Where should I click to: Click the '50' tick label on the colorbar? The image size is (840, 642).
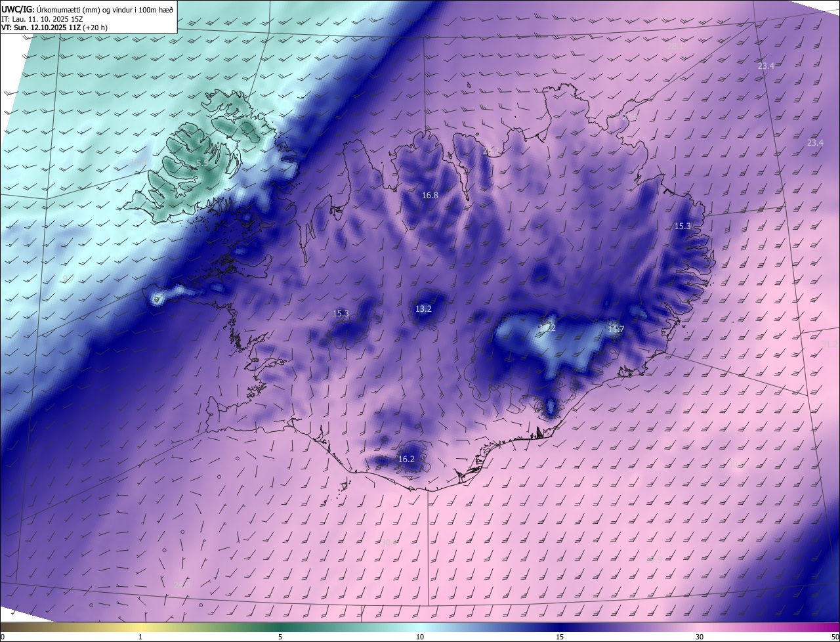(x=835, y=637)
